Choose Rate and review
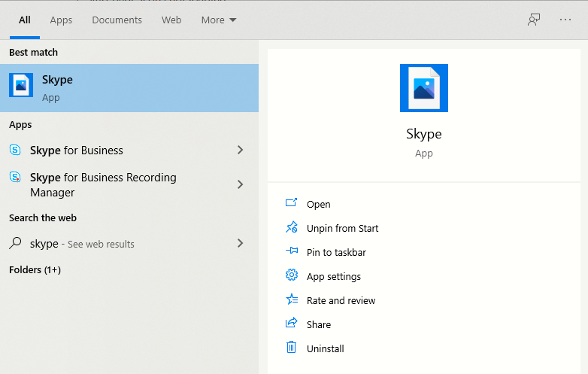The width and height of the screenshot is (588, 374). point(341,301)
